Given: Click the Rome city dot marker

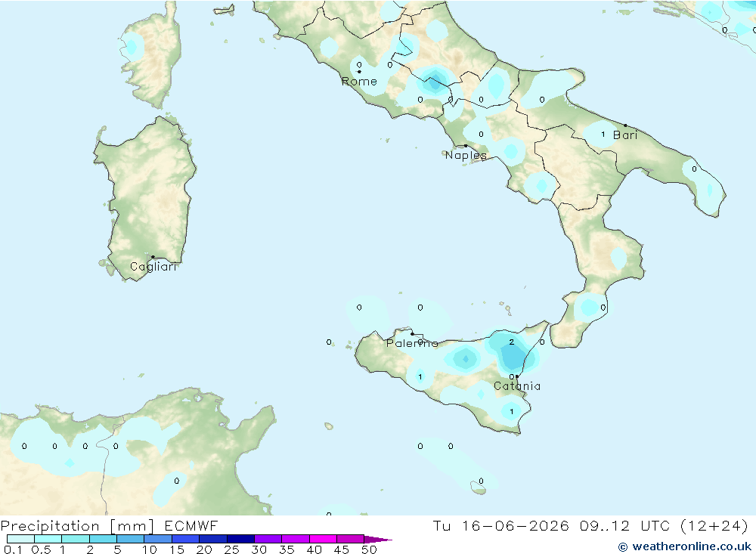Looking at the screenshot, I should click(359, 72).
